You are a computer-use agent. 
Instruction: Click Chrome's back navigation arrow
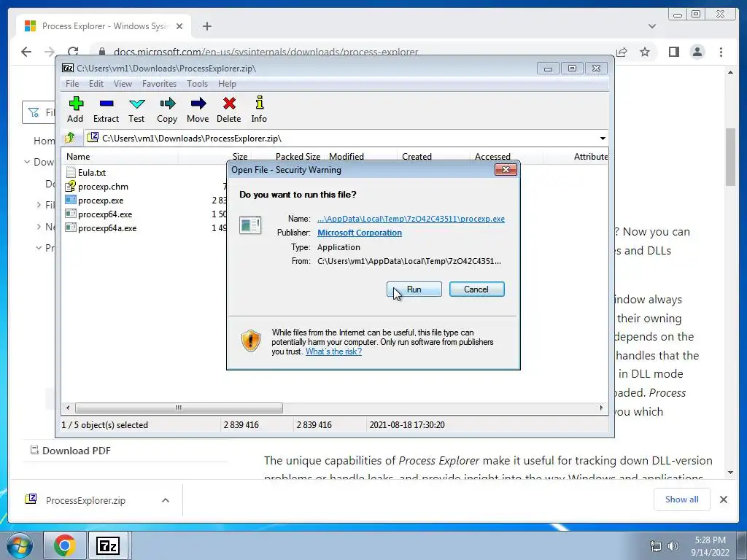26,52
